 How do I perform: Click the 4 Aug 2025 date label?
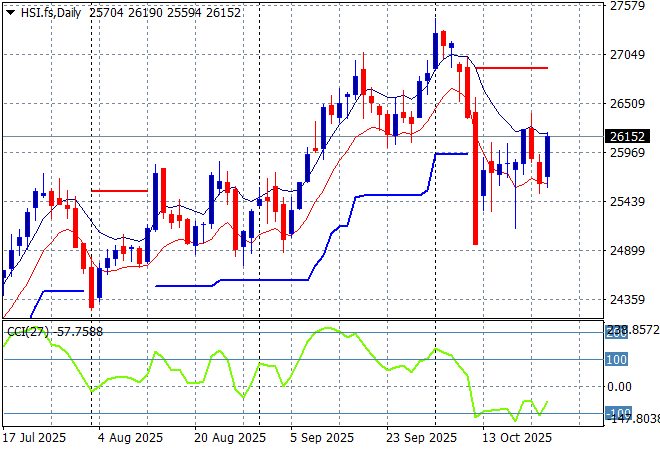pos(130,438)
